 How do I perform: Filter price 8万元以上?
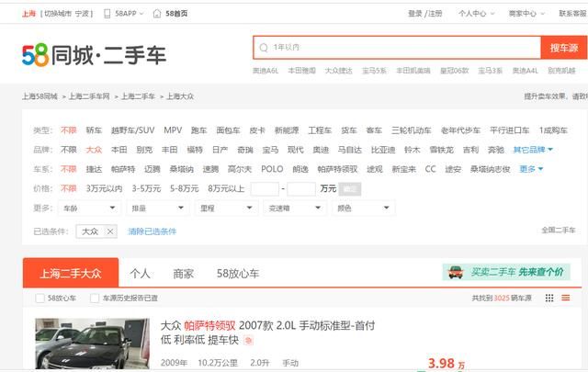[x=226, y=188]
